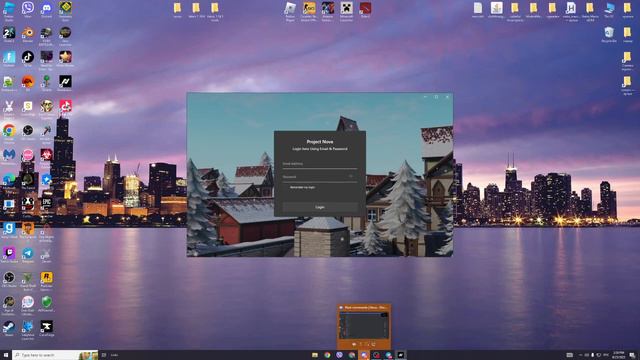Click the Login button in Project Nova
The height and width of the screenshot is (360, 640).
coord(320,207)
